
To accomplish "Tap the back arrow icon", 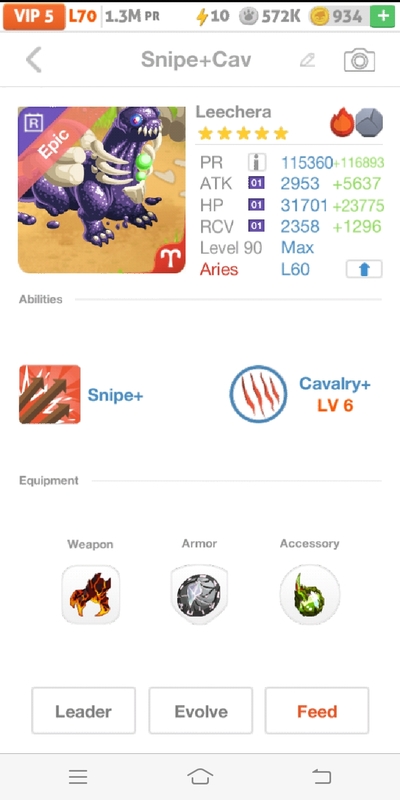I will (x=34, y=60).
